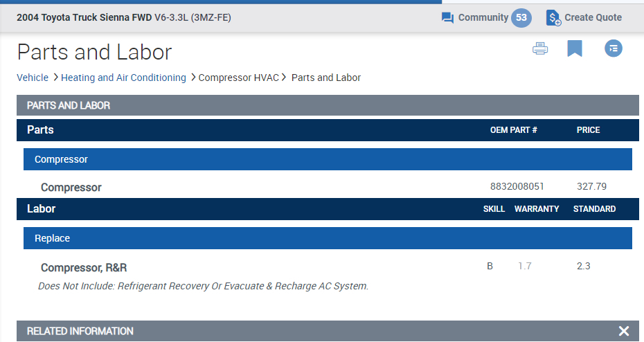Open the Community chat icon
644x342 pixels.
pyautogui.click(x=447, y=18)
